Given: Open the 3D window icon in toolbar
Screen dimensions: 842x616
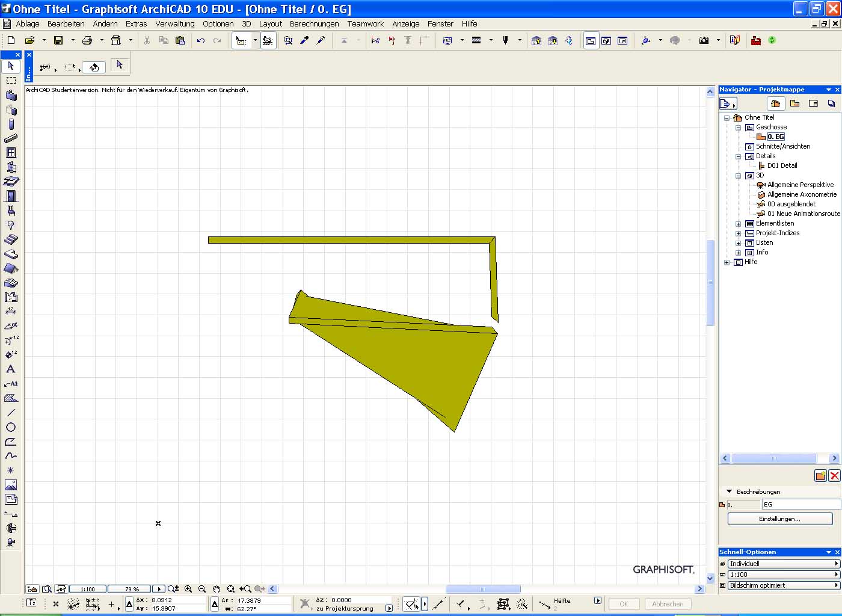Looking at the screenshot, I should coord(607,40).
